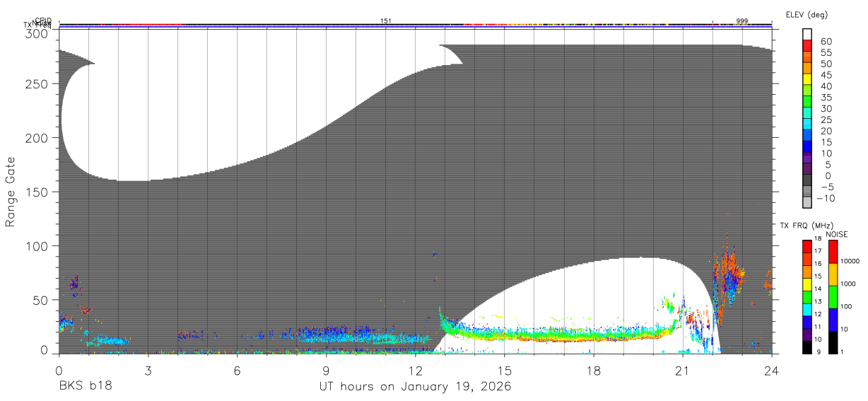868x401 pixels.
Task: Click the cyan 12–13 MHz TX FRQ swatch
Action: pos(807,309)
